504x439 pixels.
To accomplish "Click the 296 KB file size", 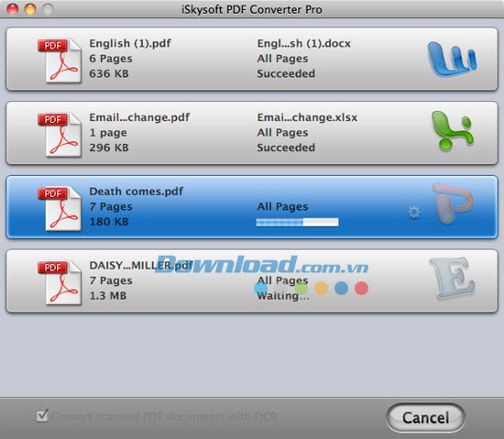I will click(x=109, y=148).
